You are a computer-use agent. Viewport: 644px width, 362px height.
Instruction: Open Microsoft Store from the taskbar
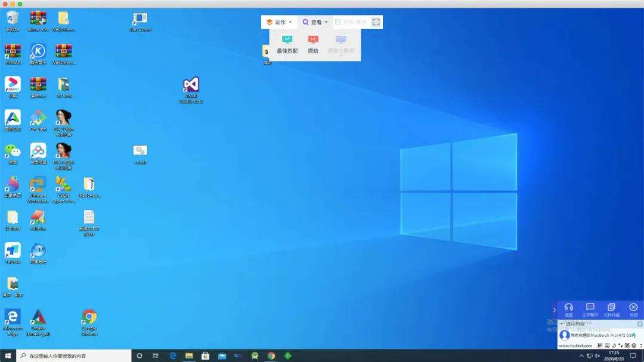pos(205,356)
